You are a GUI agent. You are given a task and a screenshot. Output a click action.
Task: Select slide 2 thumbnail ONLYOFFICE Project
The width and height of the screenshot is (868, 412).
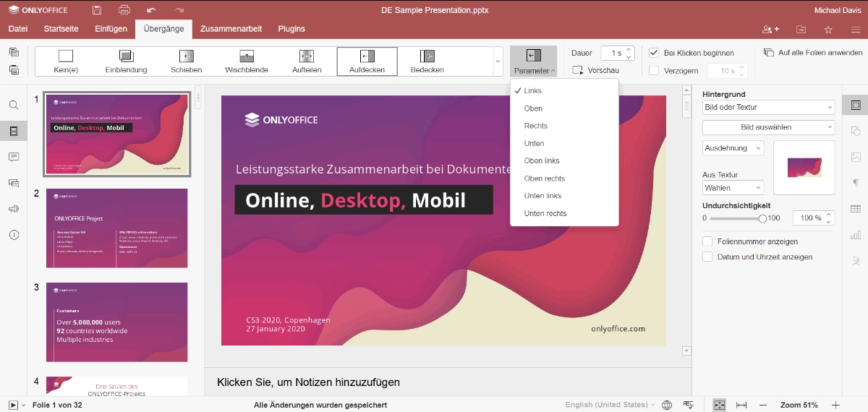point(117,228)
